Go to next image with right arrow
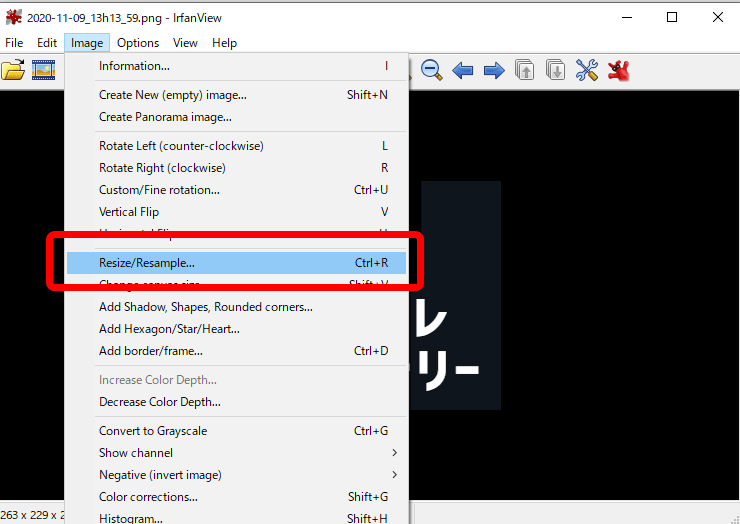Screen dimensions: 740x524 [494, 71]
